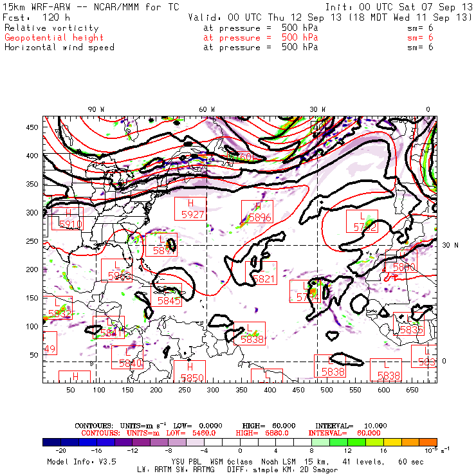476x476 pixels.
Task: Click the "WSM 6class" microphysics text
Action: pyautogui.click(x=231, y=462)
